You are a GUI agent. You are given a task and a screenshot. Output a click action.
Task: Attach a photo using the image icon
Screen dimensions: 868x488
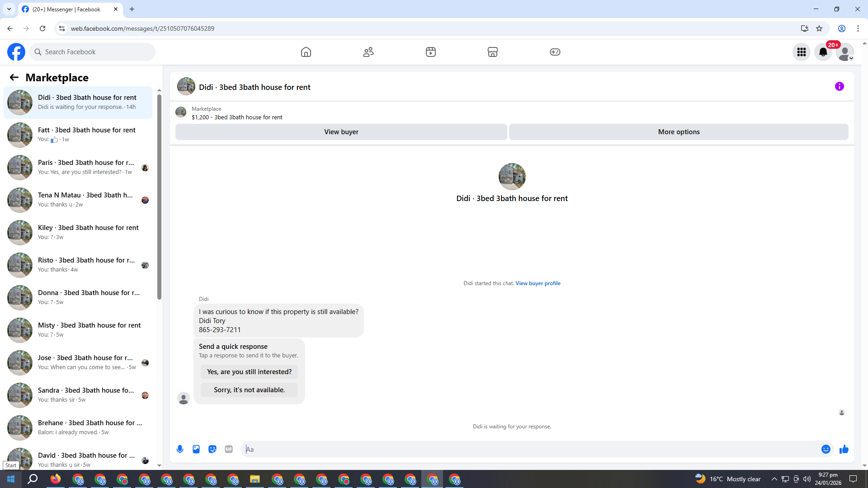pos(196,449)
